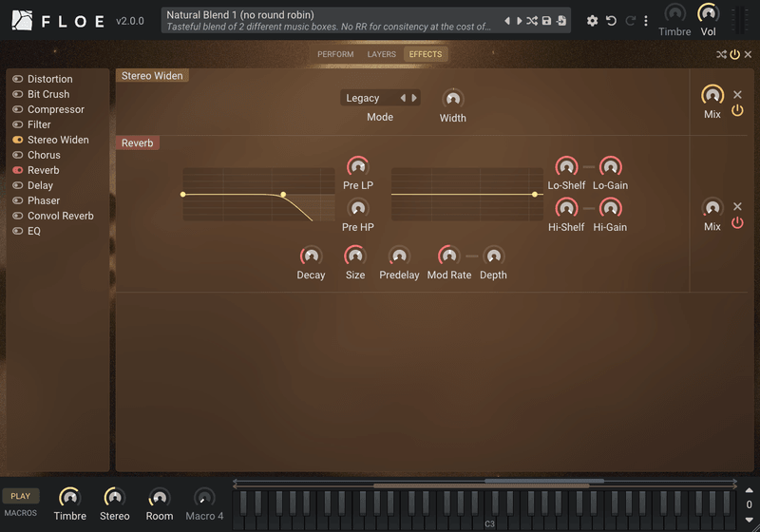The height and width of the screenshot is (532, 760).
Task: Load the next preset with right arrow
Action: (519, 21)
